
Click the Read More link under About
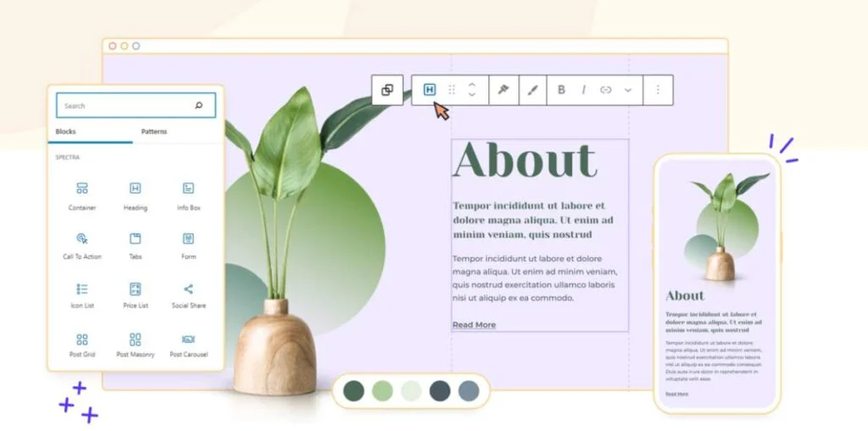click(x=474, y=325)
